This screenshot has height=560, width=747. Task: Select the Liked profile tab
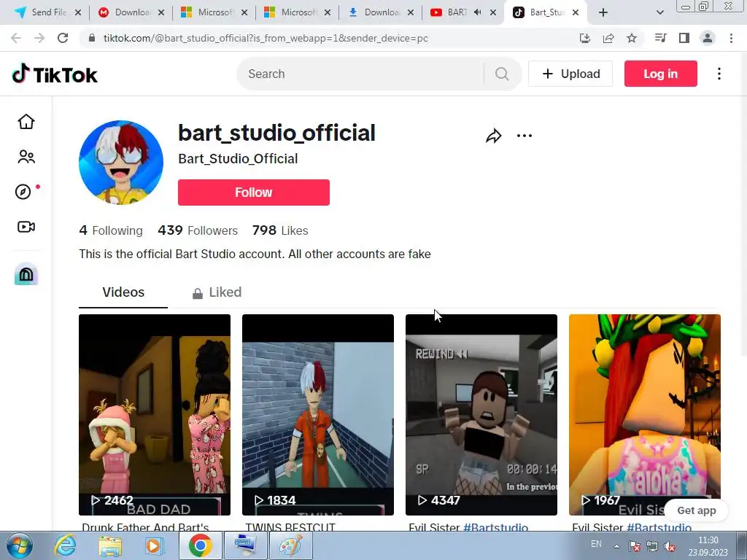coord(217,292)
